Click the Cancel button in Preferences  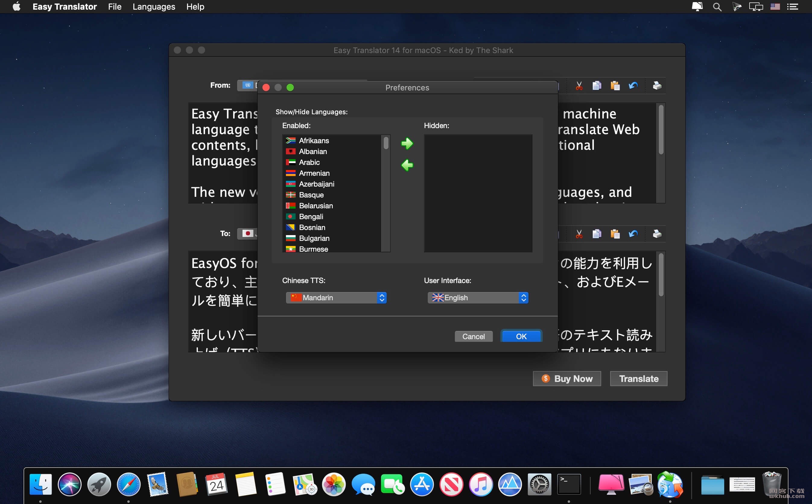(x=474, y=336)
